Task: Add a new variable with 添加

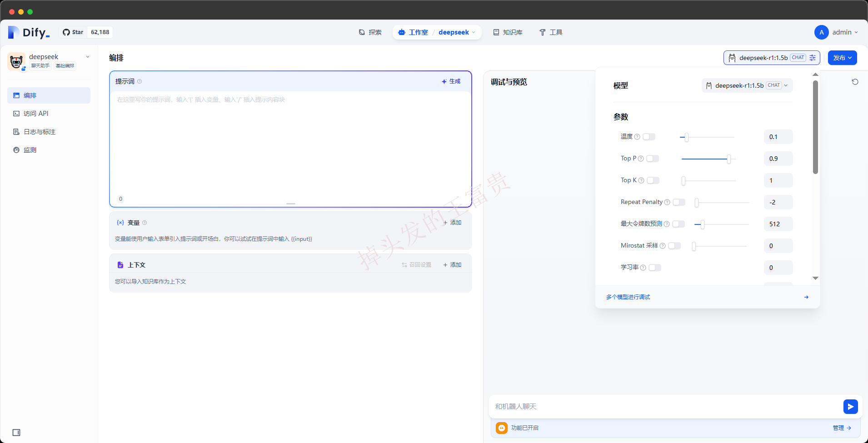Action: [x=452, y=223]
